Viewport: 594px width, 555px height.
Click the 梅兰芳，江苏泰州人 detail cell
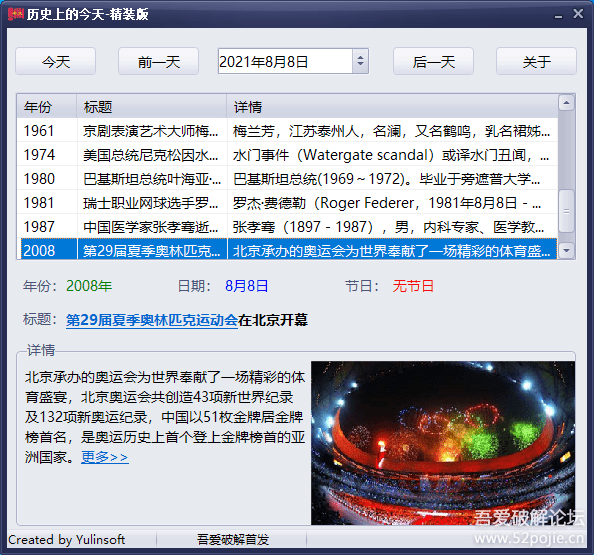point(392,131)
